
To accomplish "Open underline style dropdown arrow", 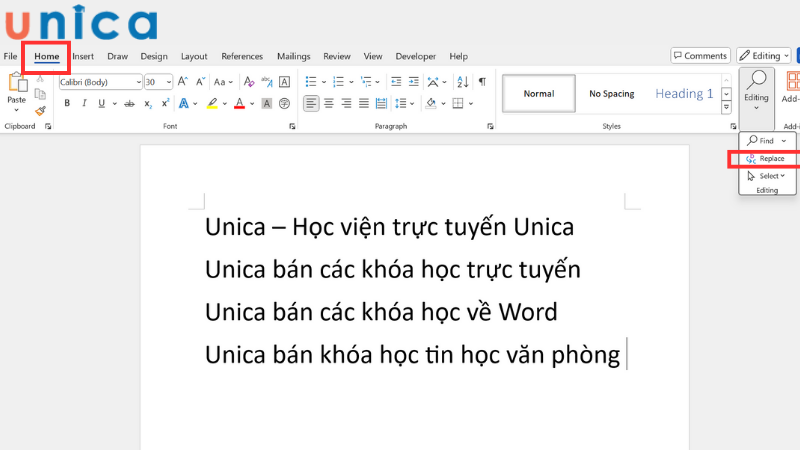I will [x=114, y=104].
